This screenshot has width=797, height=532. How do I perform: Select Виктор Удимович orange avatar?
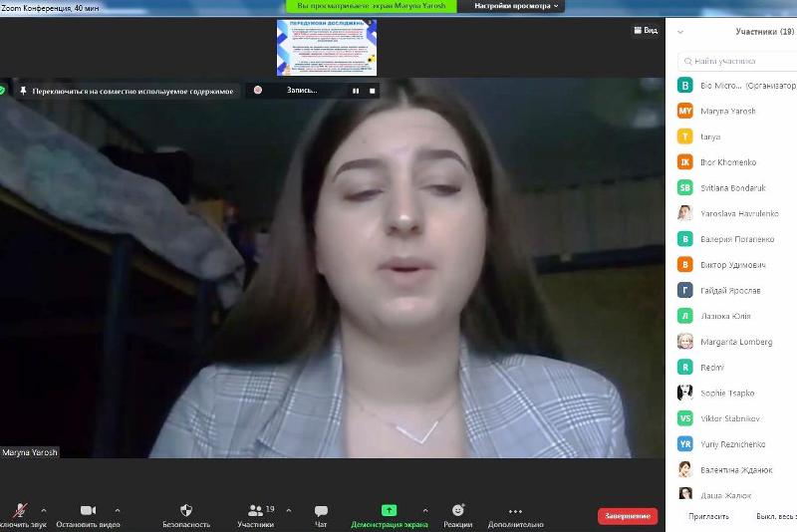pos(685,264)
